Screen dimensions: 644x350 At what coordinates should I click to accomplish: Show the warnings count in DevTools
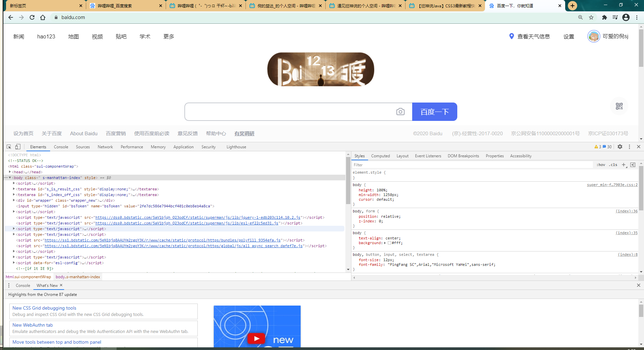598,147
